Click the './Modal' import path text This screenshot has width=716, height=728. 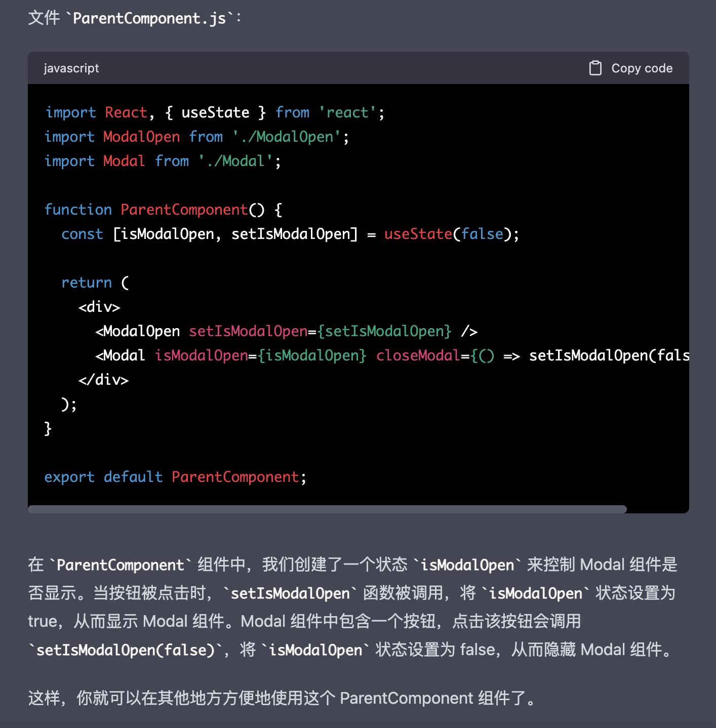[238, 160]
